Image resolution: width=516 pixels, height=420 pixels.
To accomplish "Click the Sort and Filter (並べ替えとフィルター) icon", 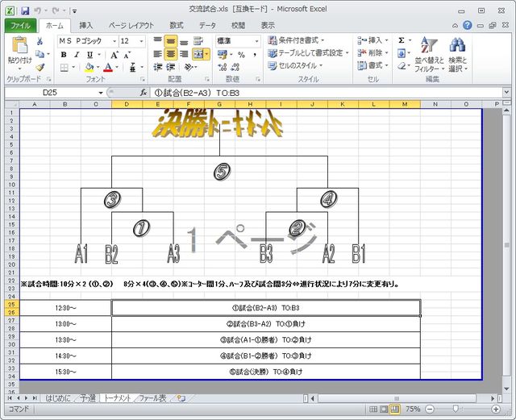I will (429, 52).
